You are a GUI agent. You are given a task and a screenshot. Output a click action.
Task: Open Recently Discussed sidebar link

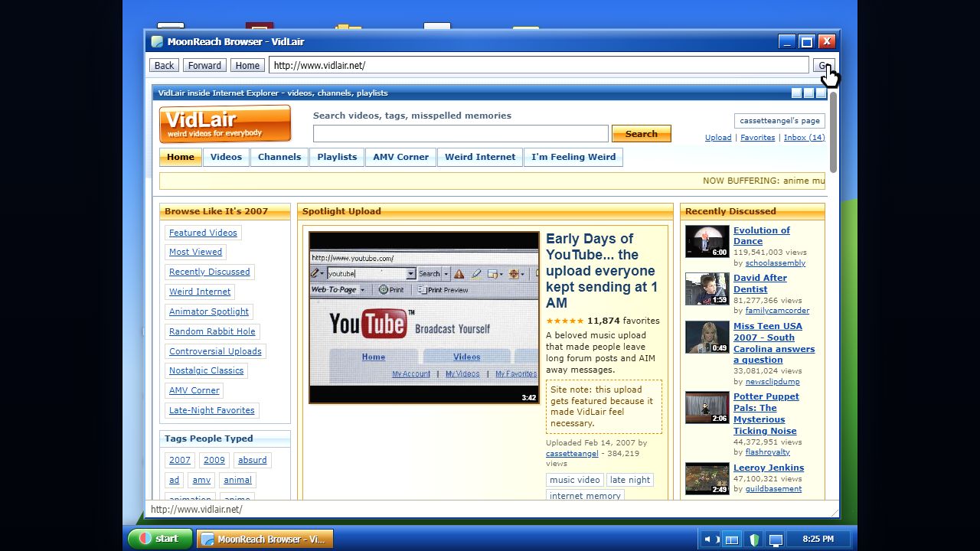point(210,272)
